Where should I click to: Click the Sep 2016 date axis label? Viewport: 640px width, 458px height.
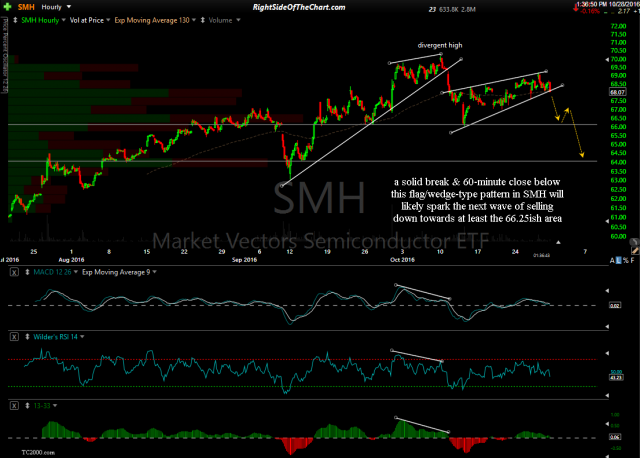(244, 260)
